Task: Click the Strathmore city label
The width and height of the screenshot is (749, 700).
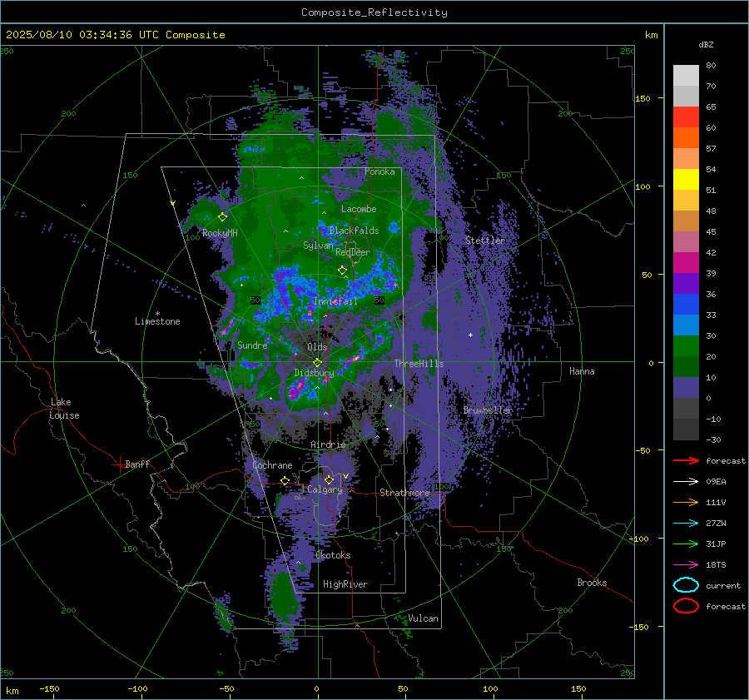Action: pyautogui.click(x=404, y=493)
